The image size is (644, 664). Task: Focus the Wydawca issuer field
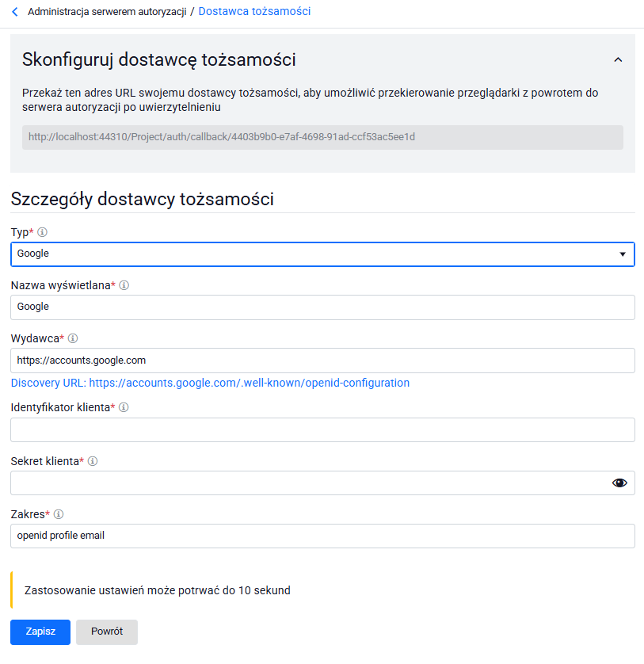pos(322,361)
